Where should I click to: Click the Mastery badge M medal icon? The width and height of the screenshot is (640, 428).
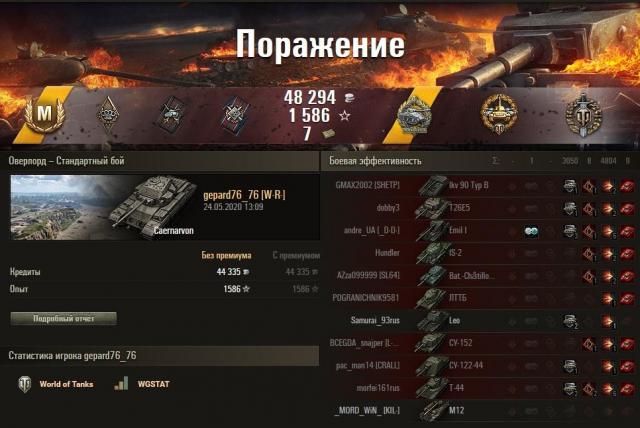44,114
